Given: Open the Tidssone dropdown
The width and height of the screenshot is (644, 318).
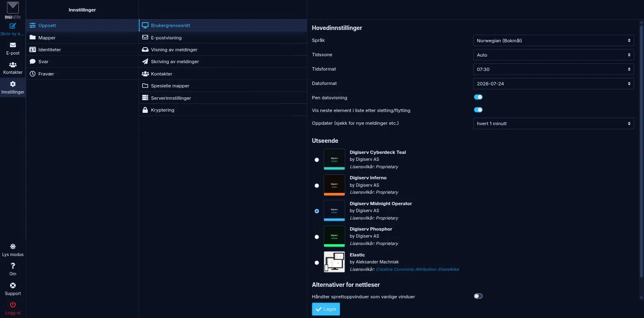Looking at the screenshot, I should click(x=553, y=55).
